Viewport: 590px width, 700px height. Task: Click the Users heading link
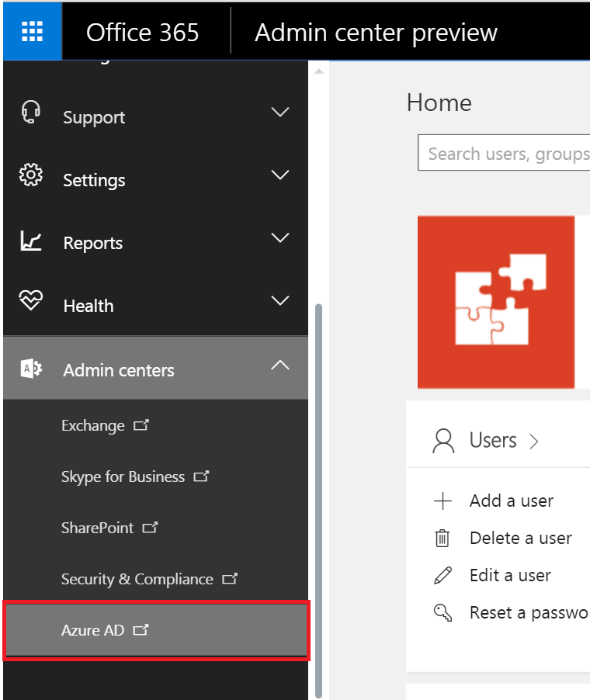coord(493,440)
